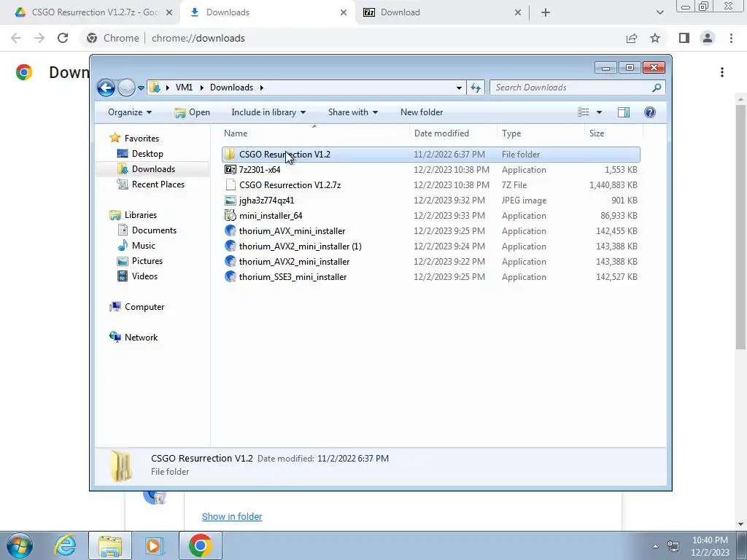747x560 pixels.
Task: Open the Include in library menu
Action: pos(268,112)
